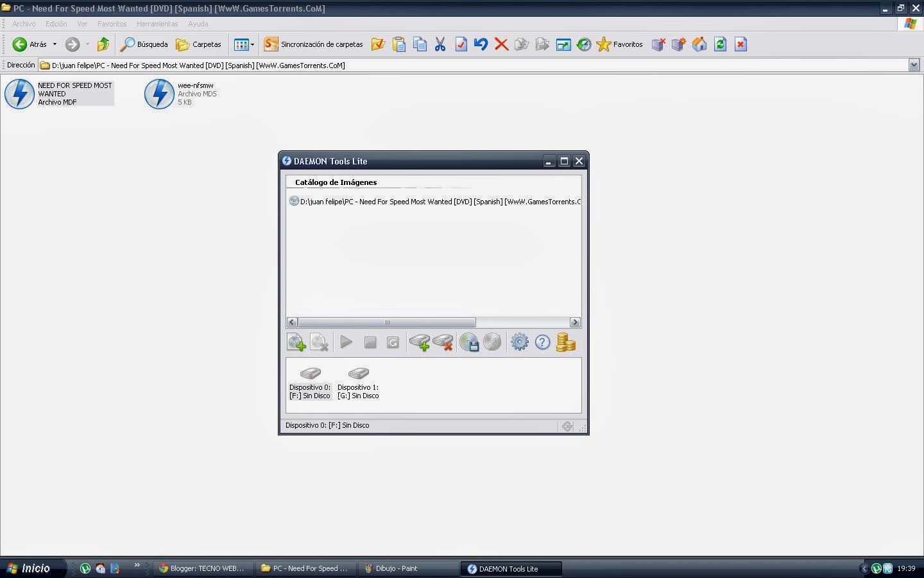Viewport: 924px width, 578px height.
Task: Click the green refresh page icon in toolbar
Action: (x=720, y=44)
